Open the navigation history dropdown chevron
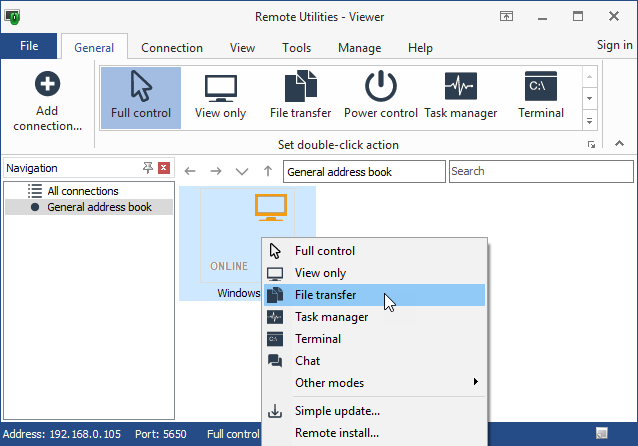638x446 pixels. pos(242,171)
